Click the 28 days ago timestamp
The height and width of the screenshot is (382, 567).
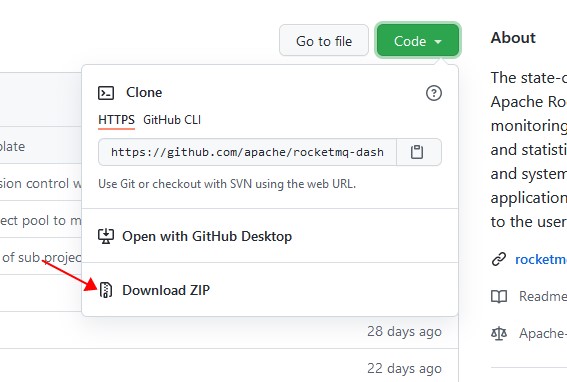click(x=404, y=331)
